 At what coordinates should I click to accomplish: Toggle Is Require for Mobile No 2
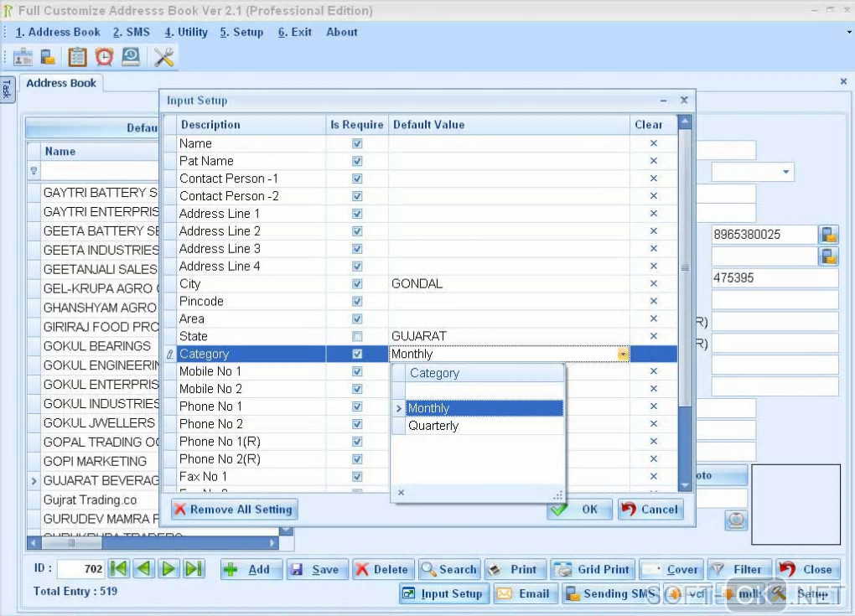pos(357,389)
